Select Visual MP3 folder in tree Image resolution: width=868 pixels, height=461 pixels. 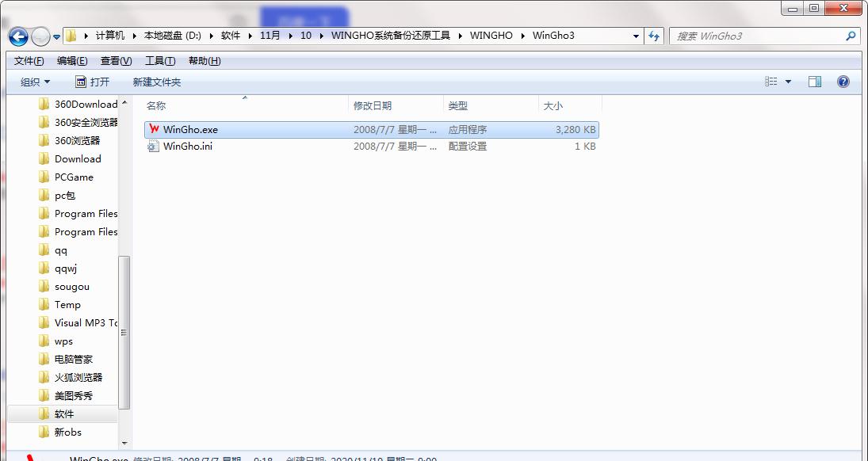coord(86,322)
